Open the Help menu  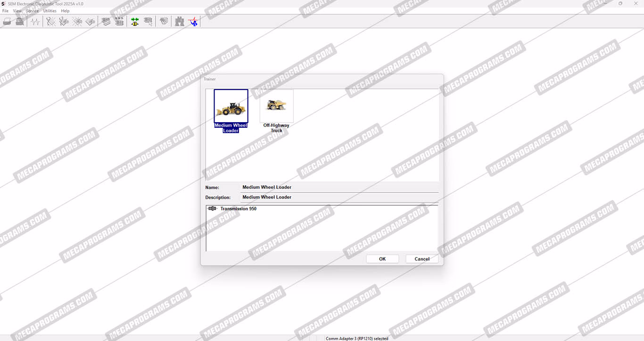point(65,11)
